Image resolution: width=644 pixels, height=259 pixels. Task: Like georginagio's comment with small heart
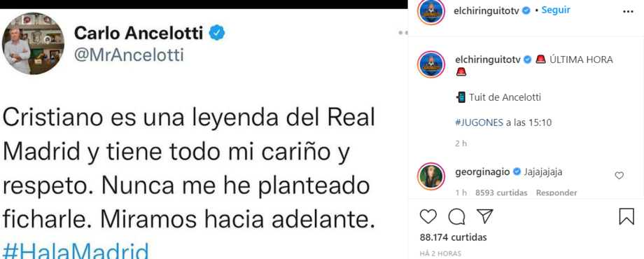(619, 176)
